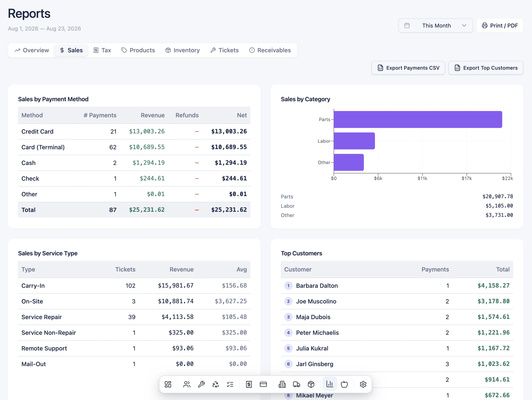The image size is (532, 400).
Task: View the Receivables tab
Action: 270,50
